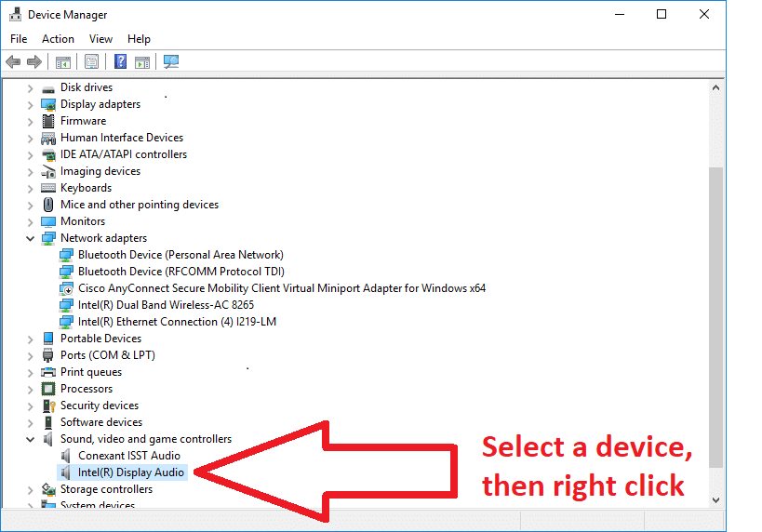This screenshot has width=762, height=532.
Task: Select Intel(R) Dual Band Wireless-AC 8265
Action: [166, 305]
